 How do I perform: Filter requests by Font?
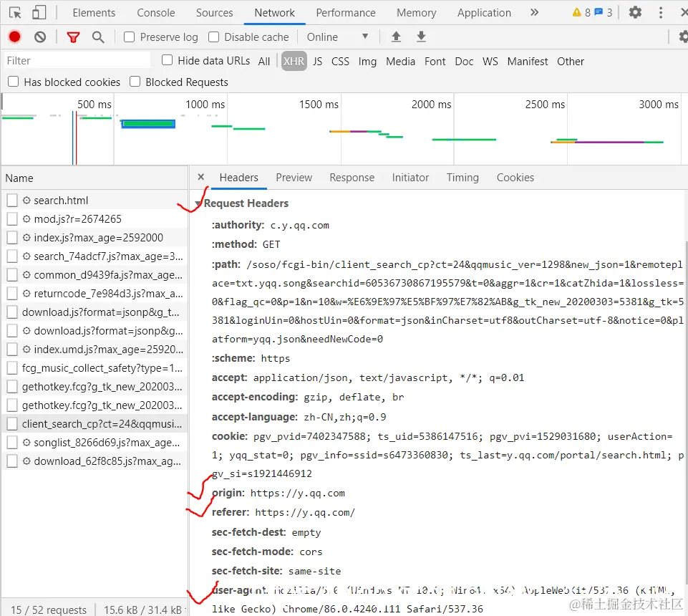[435, 62]
